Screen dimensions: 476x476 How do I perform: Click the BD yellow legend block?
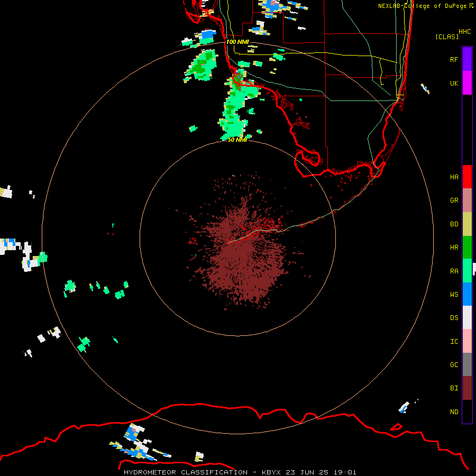click(467, 224)
